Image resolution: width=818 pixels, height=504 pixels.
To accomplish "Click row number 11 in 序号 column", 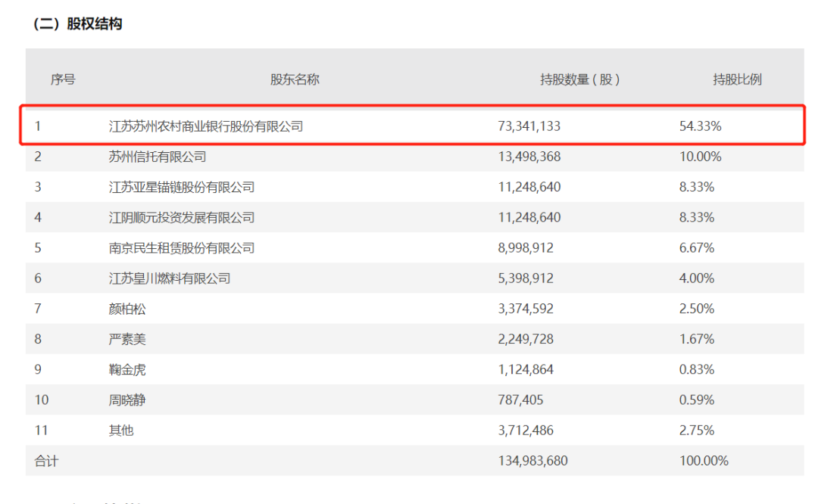I will coord(41,431).
